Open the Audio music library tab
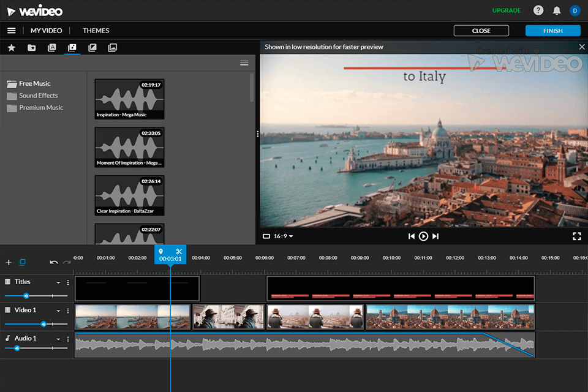Image resolution: width=588 pixels, height=392 pixels. tap(72, 48)
